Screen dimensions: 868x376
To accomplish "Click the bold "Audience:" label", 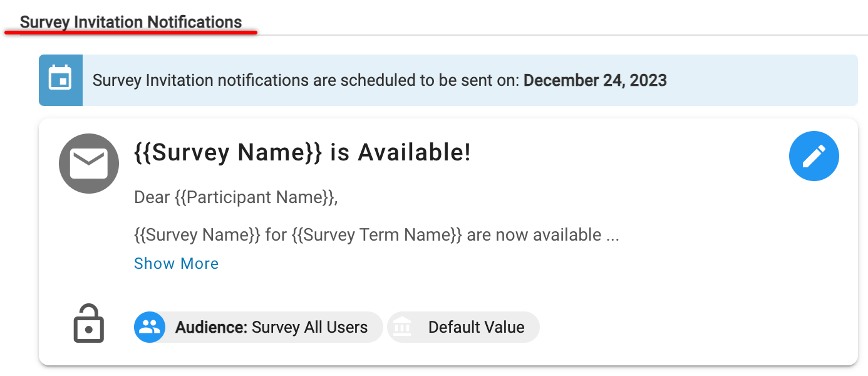I will 212,327.
